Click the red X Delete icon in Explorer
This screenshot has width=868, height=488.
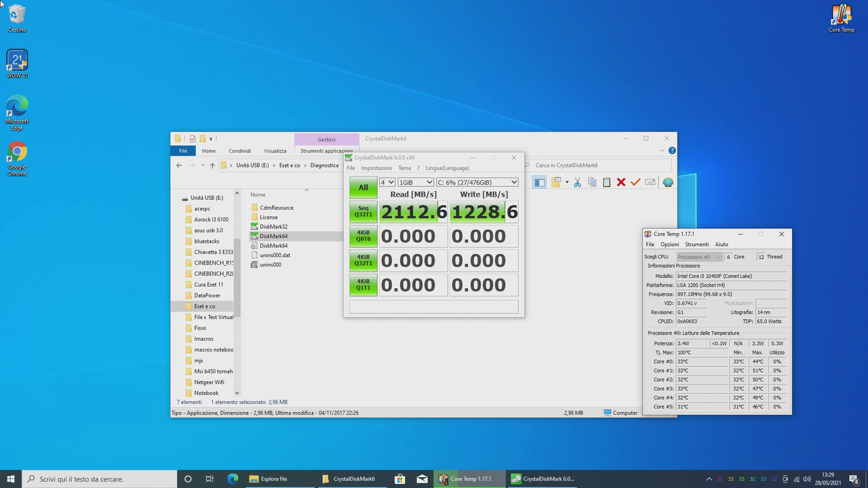coord(621,182)
